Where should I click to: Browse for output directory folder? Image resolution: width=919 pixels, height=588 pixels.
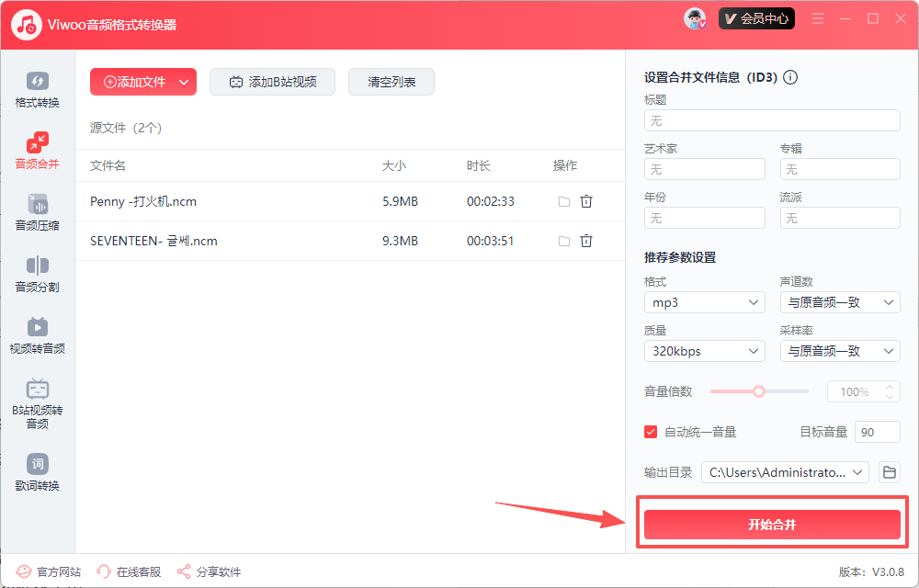(x=889, y=472)
